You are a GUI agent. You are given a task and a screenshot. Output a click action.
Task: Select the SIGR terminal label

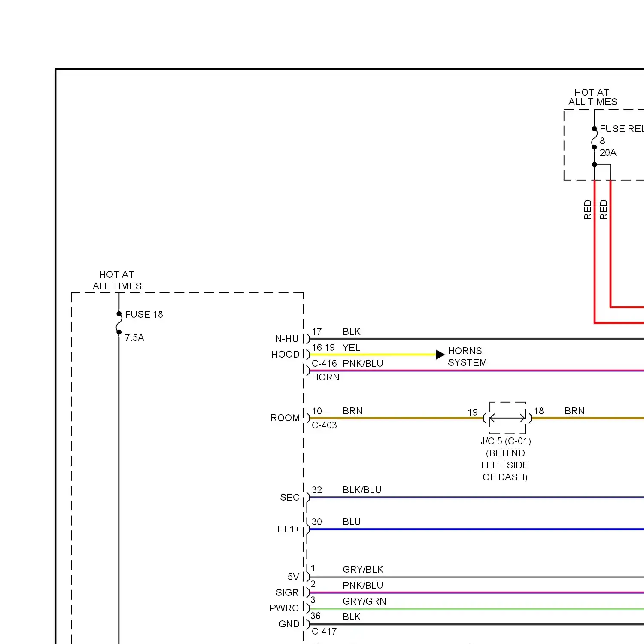coord(287,592)
